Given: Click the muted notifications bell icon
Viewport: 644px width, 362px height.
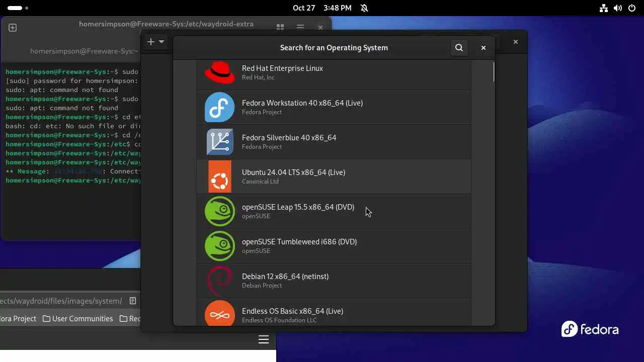Looking at the screenshot, I should click(364, 8).
